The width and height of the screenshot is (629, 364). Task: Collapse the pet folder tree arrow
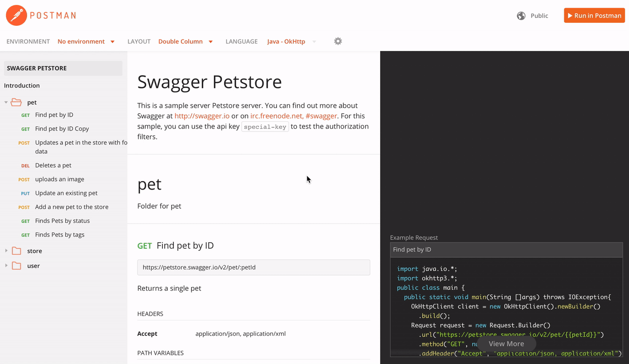coord(6,102)
